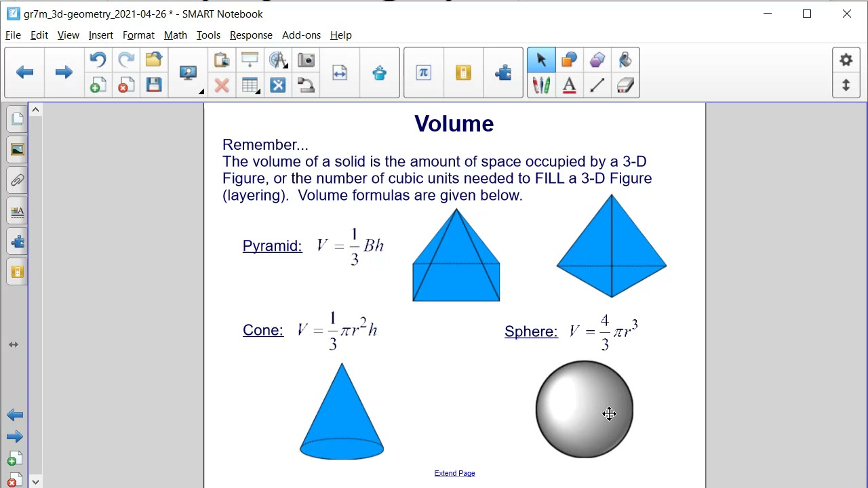Go to next page from sidebar arrow

tap(15, 436)
